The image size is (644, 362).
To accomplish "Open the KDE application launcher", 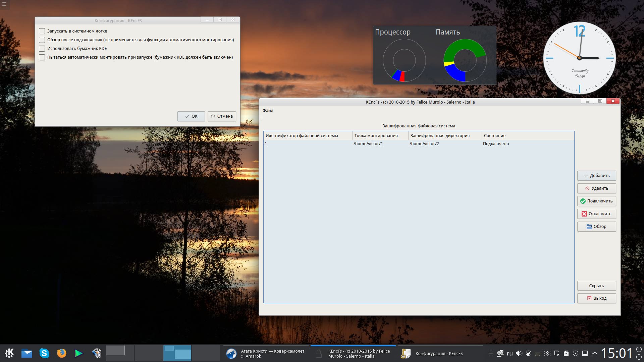I will click(9, 353).
